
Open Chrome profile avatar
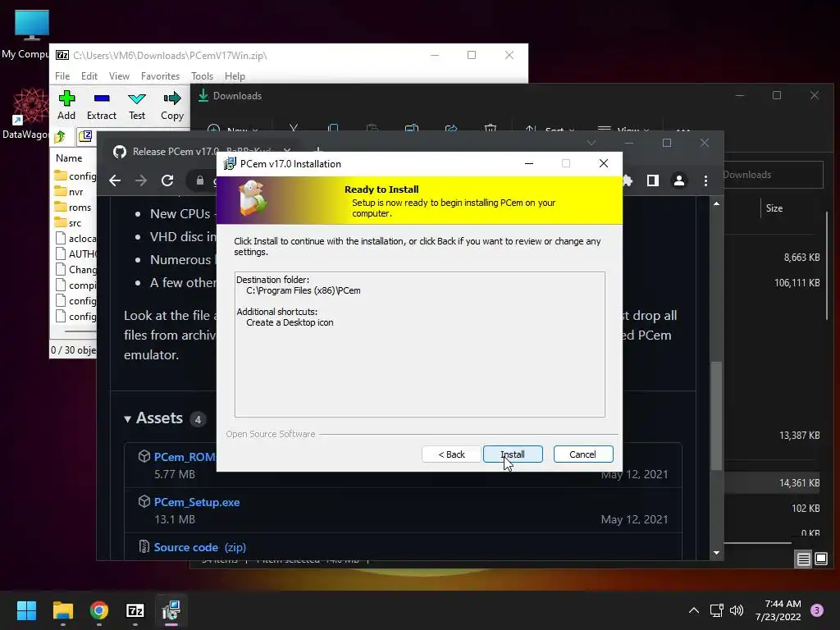(678, 180)
